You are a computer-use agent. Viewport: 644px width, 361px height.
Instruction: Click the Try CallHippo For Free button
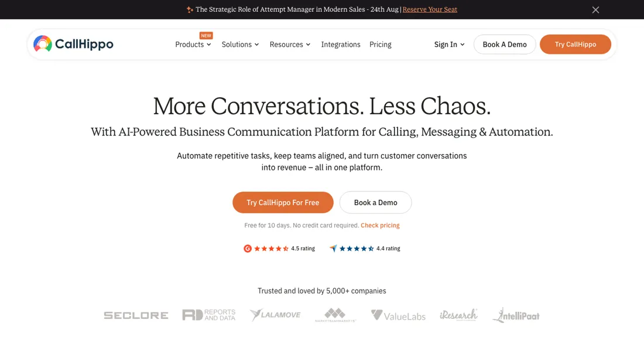pyautogui.click(x=283, y=202)
